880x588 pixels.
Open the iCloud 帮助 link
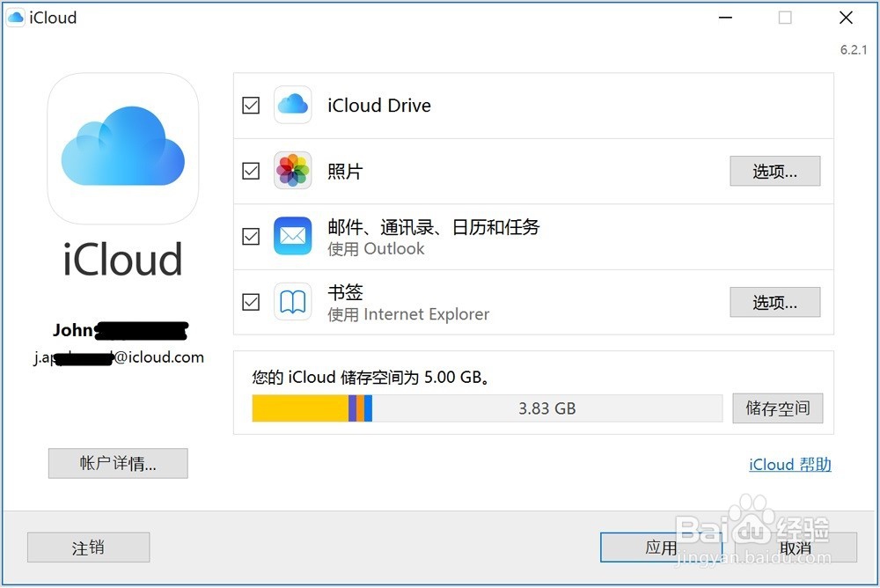tap(789, 465)
